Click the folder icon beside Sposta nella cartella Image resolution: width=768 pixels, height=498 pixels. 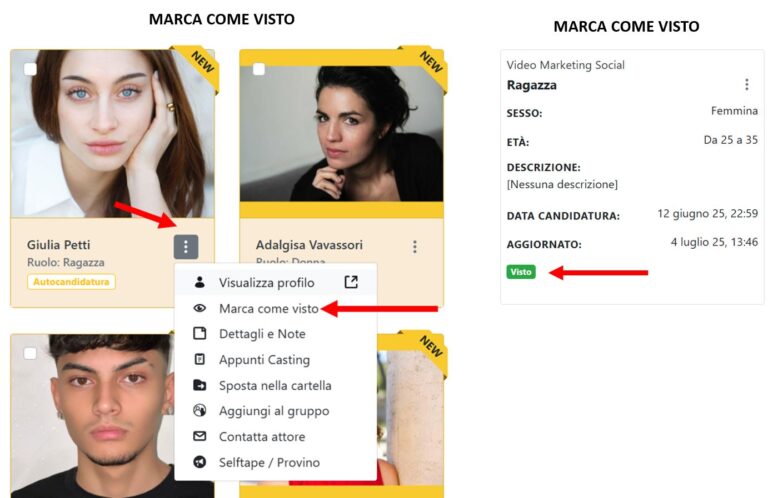coord(199,385)
